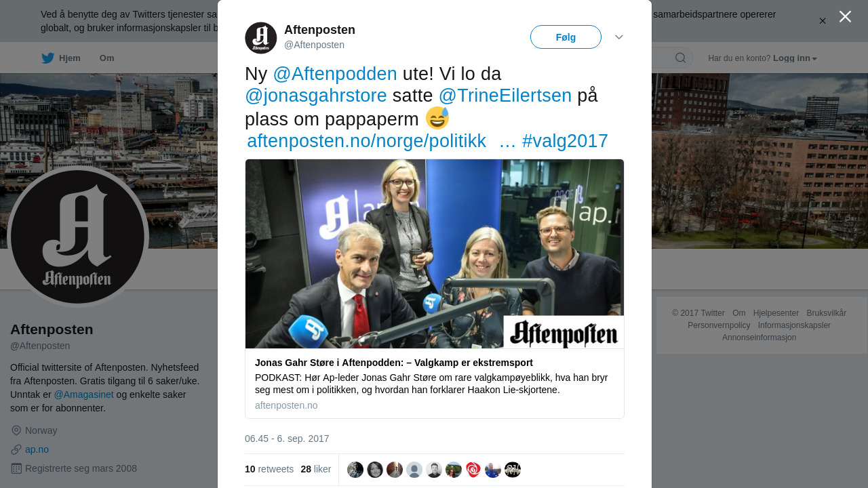This screenshot has width=868, height=488.
Task: Open Aftenposten avatar in tweet header
Action: click(x=261, y=38)
